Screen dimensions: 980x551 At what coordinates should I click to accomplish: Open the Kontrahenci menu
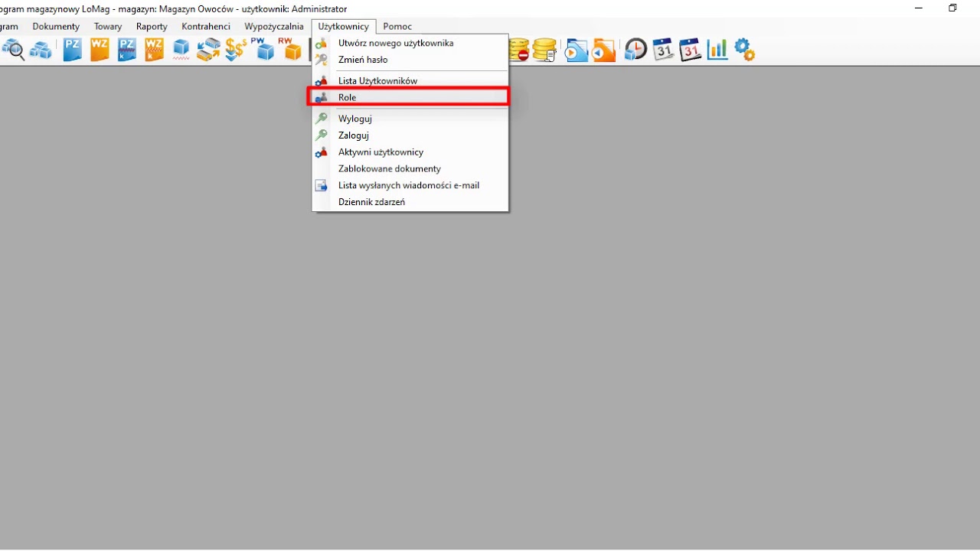pos(206,26)
